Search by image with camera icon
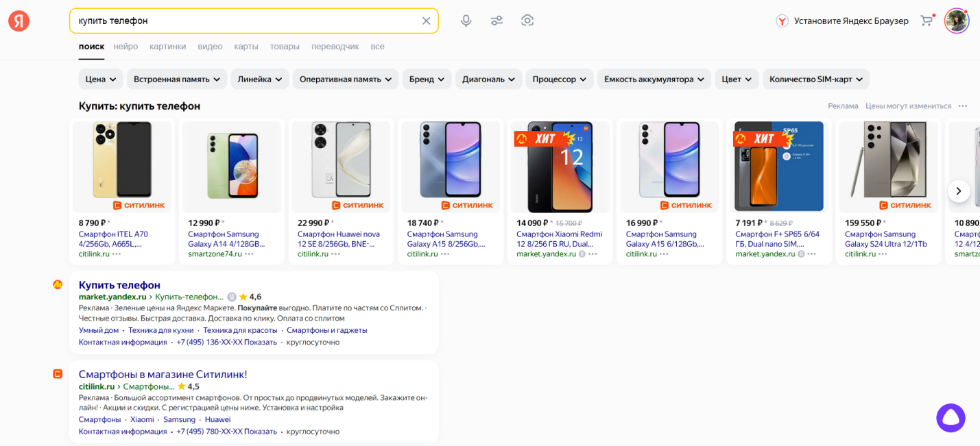Screen dimensions: 980x446 coord(527,21)
